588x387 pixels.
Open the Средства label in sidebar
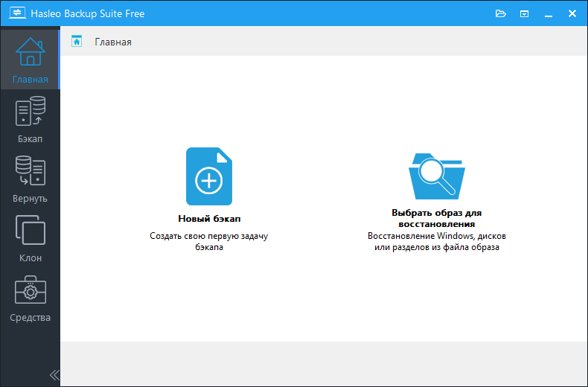coord(30,318)
